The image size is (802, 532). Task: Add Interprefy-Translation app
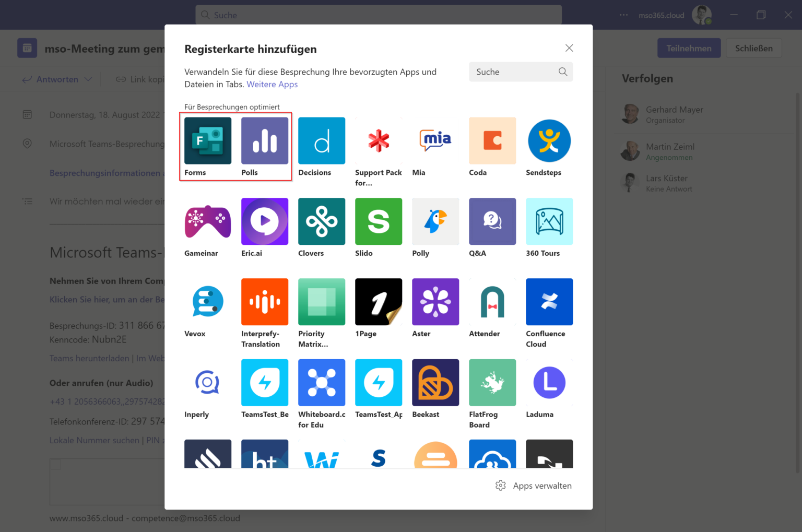tap(264, 302)
